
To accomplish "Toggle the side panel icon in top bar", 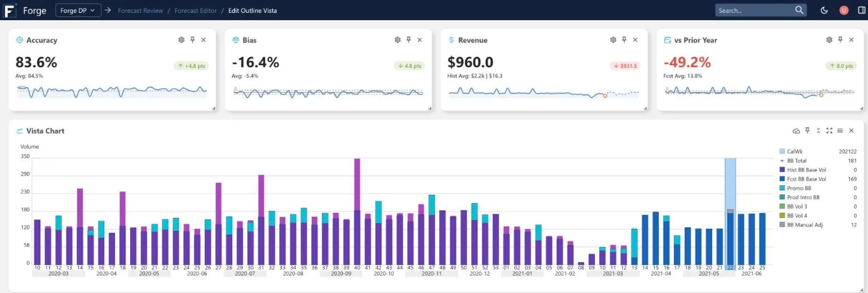I will coord(862,10).
